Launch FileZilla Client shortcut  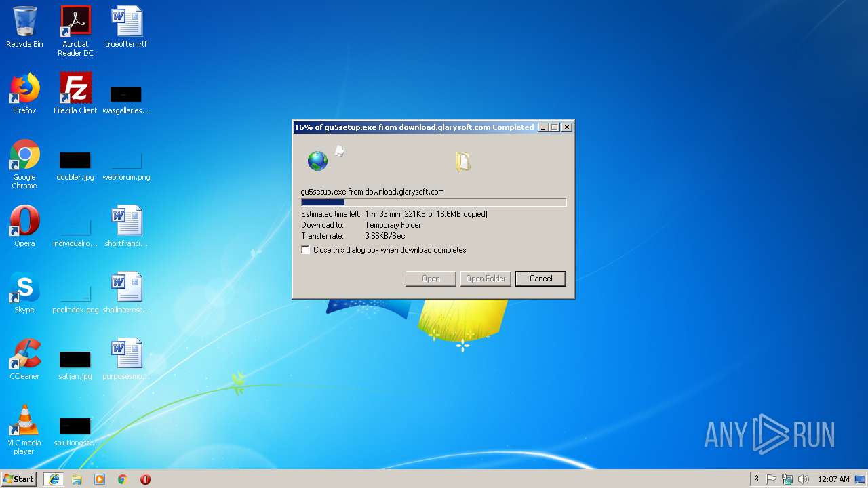tap(75, 94)
